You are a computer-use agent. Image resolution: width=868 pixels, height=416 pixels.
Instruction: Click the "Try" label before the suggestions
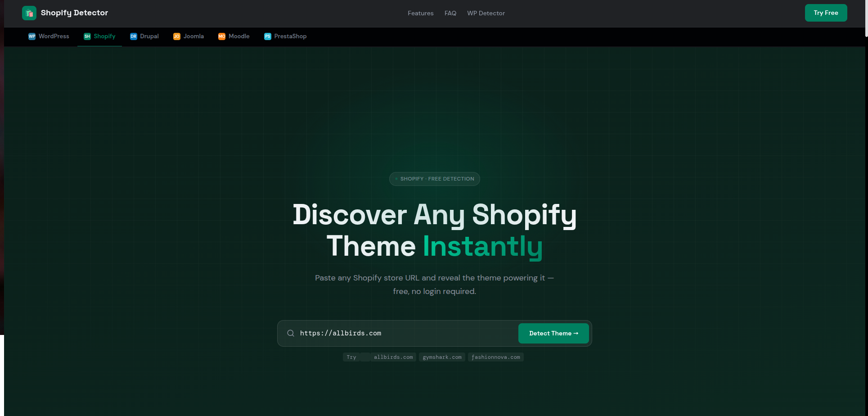tap(351, 357)
